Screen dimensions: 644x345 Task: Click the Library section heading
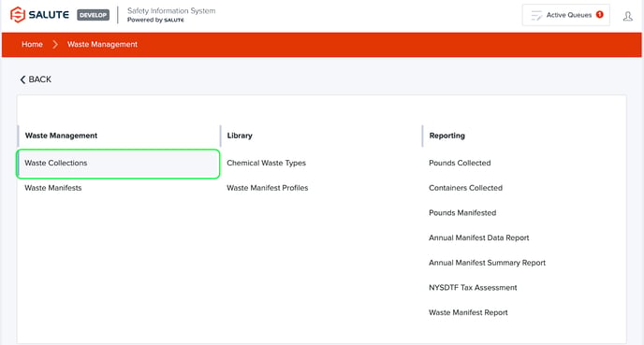pyautogui.click(x=240, y=136)
